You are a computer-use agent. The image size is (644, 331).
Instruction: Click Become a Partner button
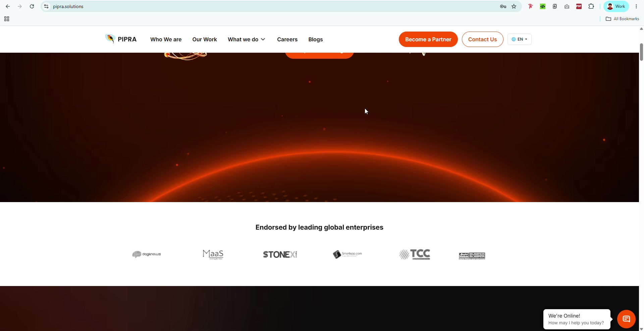(428, 39)
